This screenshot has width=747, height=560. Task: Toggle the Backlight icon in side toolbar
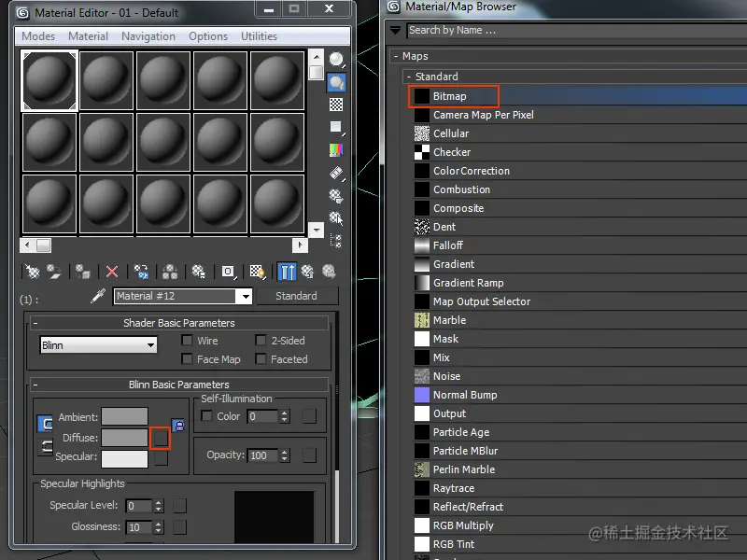pos(336,83)
